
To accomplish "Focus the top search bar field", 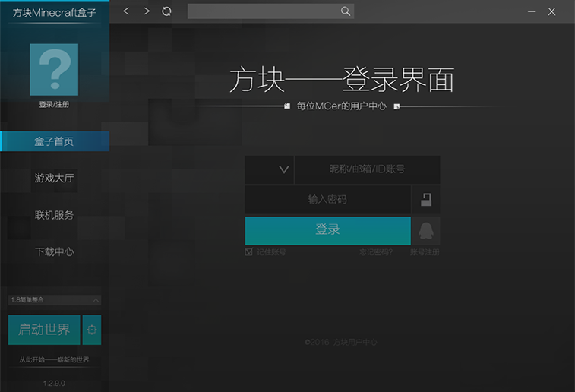I will pyautogui.click(x=270, y=11).
